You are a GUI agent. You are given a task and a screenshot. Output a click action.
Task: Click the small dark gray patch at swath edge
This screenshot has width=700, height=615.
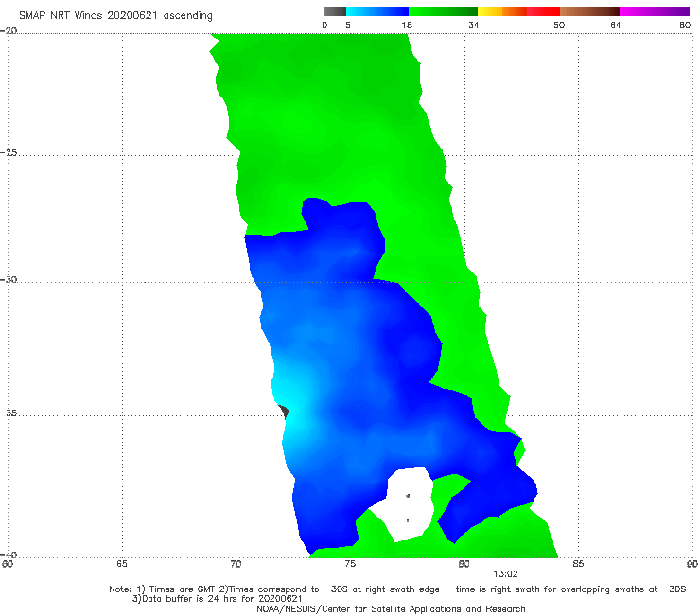click(284, 412)
